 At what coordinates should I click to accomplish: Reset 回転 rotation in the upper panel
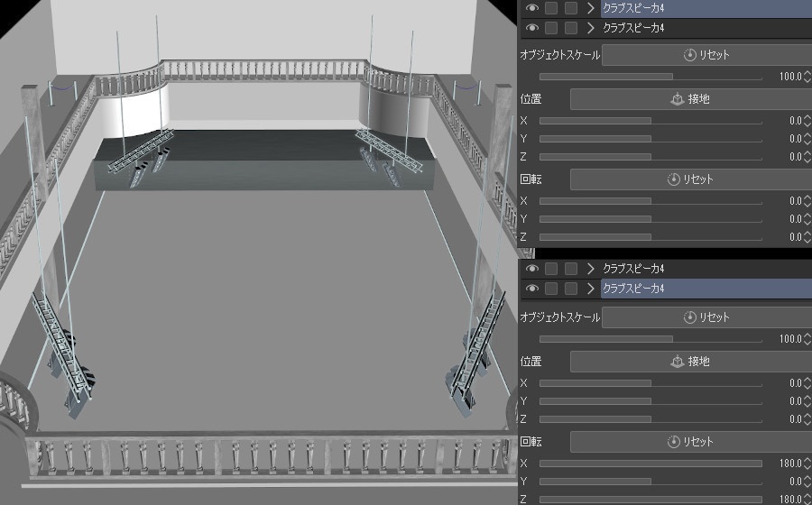coord(691,179)
